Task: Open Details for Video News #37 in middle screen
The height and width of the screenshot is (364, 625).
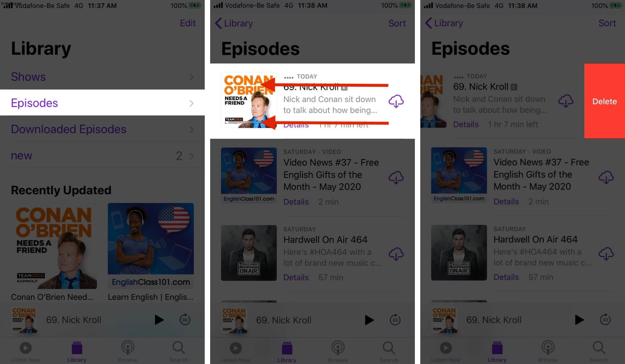Action: (296, 202)
